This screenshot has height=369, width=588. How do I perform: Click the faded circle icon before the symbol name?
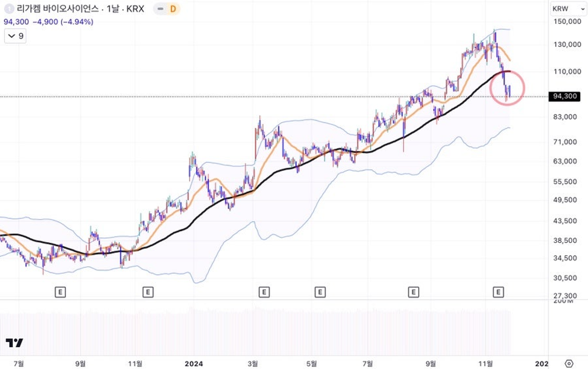tap(8, 8)
